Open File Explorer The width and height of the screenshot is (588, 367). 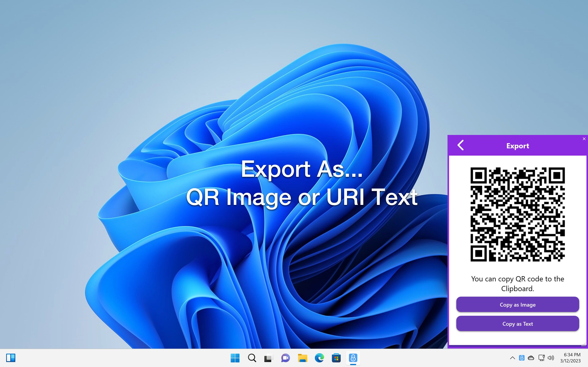(302, 358)
